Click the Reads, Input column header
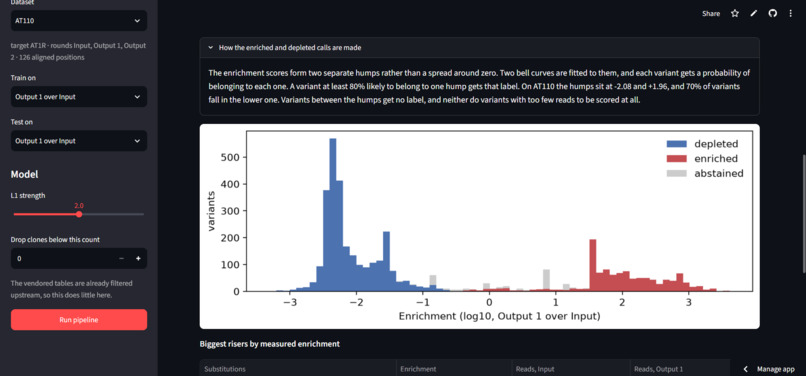The height and width of the screenshot is (376, 806). [571, 369]
